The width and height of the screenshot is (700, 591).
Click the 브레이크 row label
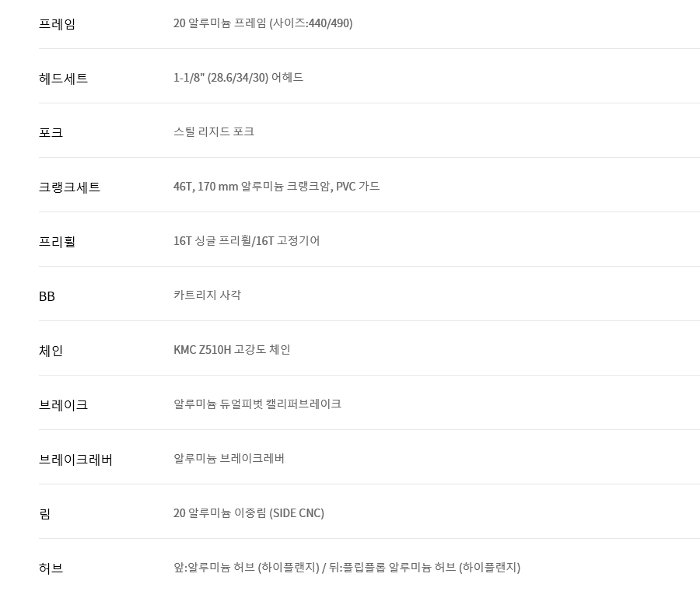[63, 405]
